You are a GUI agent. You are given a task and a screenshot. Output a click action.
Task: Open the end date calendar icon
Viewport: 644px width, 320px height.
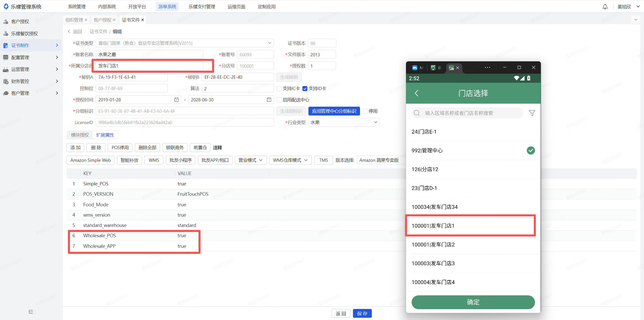click(x=269, y=100)
